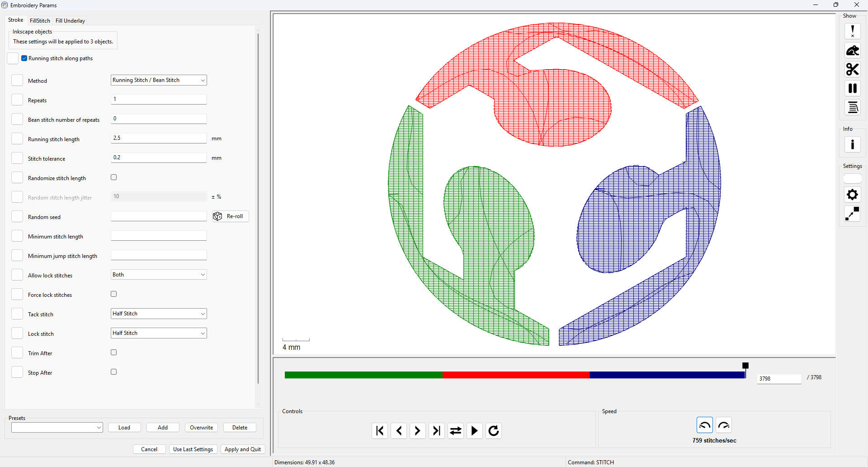868x467 pixels.
Task: Focus the Random seed input field
Action: point(159,216)
